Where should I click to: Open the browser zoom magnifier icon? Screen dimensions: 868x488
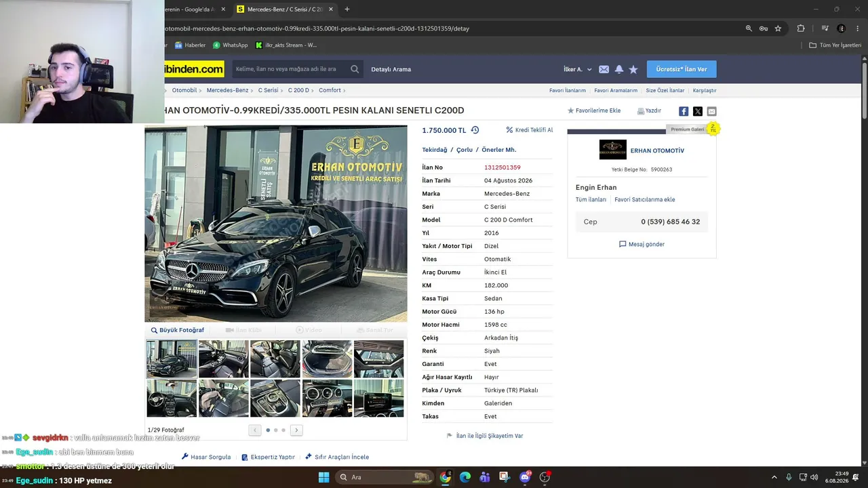(x=749, y=28)
